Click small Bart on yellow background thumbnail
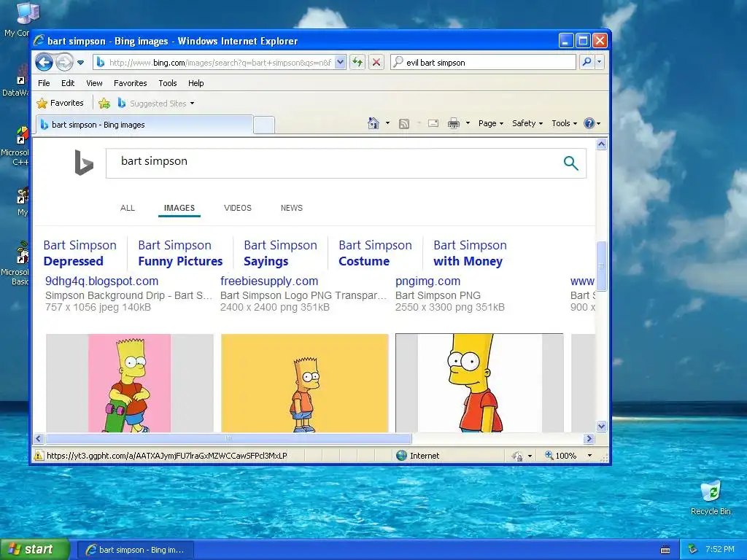Screen dimensions: 747x560 coord(305,384)
